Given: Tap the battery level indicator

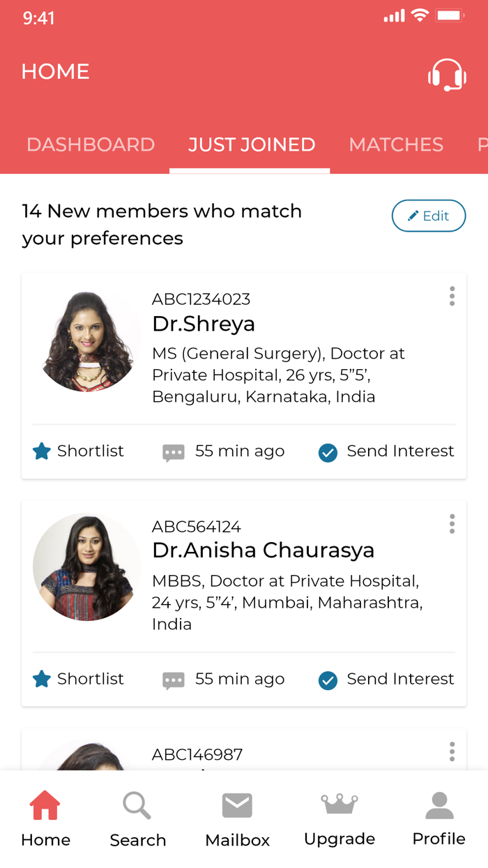Looking at the screenshot, I should pos(450,15).
